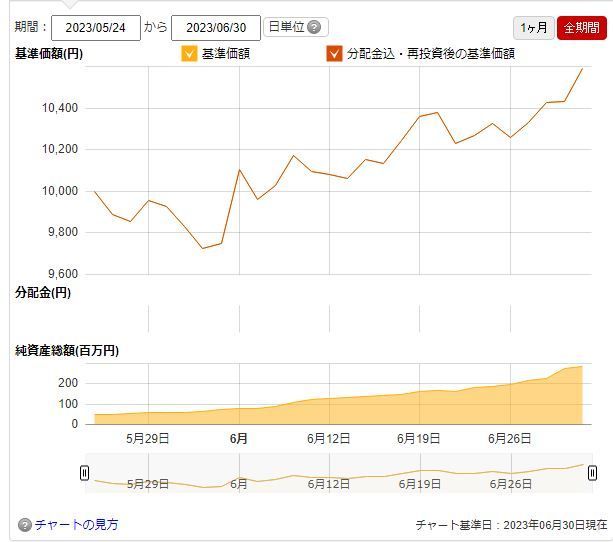This screenshot has height=542, width=613.
Task: Click the question mark icon before チャートの見方
Action: [x=25, y=524]
